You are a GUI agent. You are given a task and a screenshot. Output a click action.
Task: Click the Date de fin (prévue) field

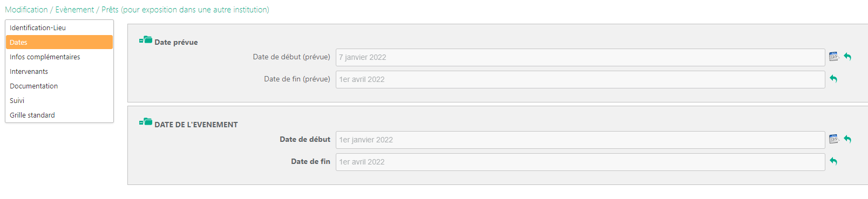pos(580,79)
